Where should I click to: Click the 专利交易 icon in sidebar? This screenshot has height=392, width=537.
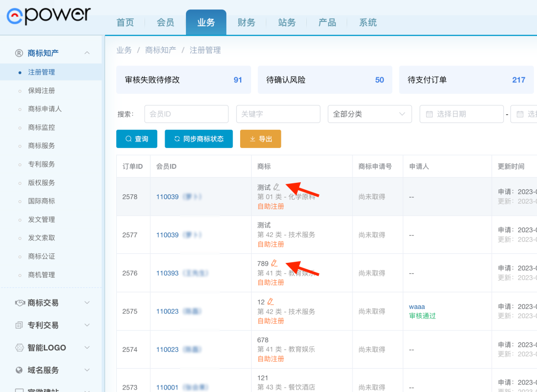click(x=19, y=325)
